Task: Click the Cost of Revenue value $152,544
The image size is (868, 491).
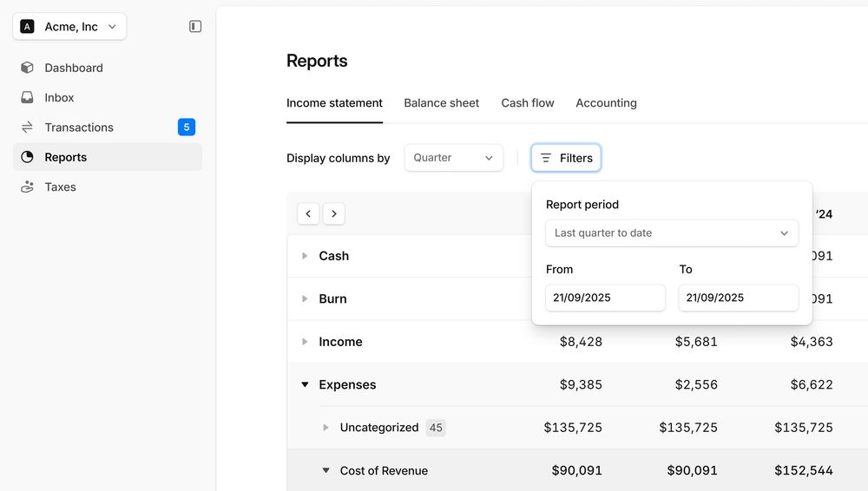Action: pyautogui.click(x=804, y=470)
